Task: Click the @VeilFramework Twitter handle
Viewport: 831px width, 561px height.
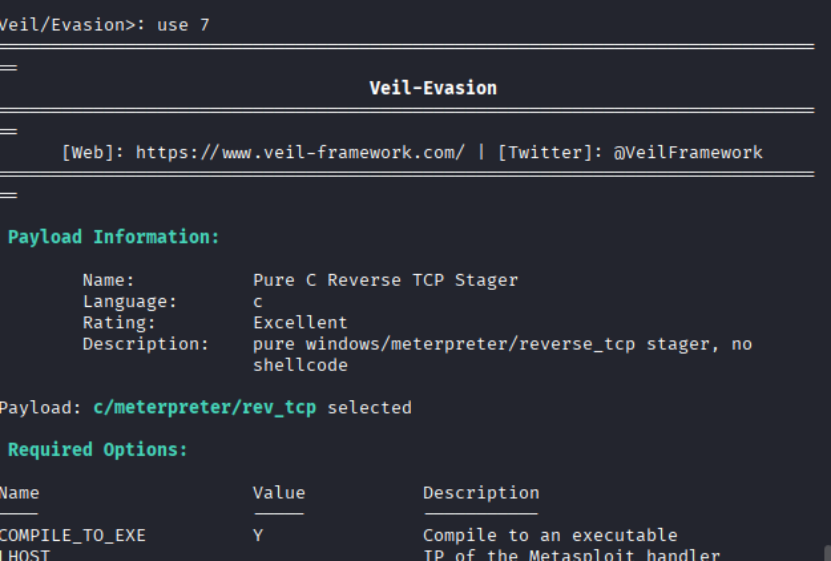Action: click(x=688, y=153)
